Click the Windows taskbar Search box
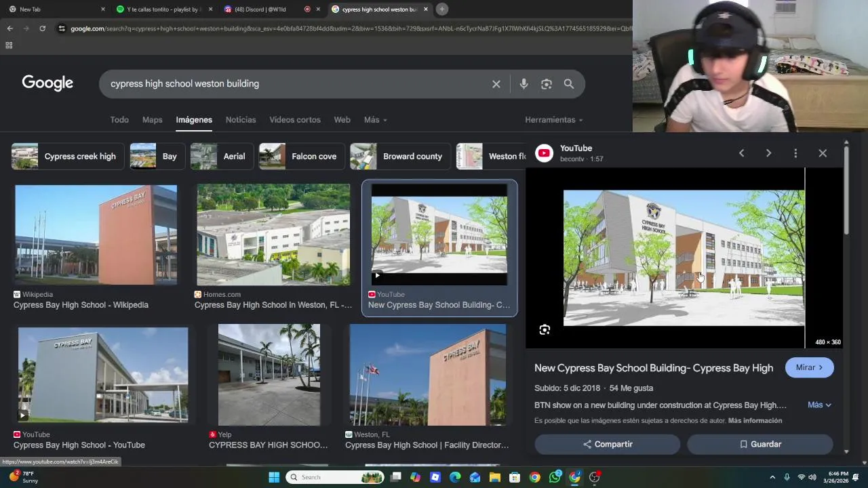This screenshot has height=488, width=868. coord(335,477)
